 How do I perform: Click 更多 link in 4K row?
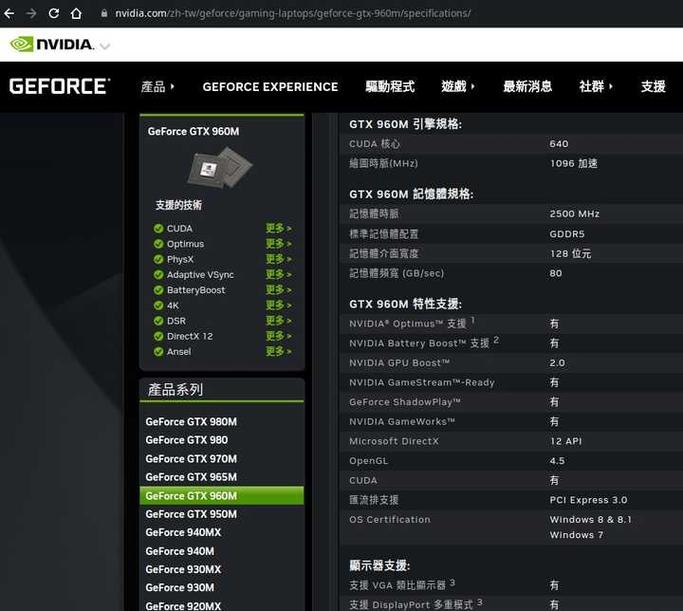(278, 305)
